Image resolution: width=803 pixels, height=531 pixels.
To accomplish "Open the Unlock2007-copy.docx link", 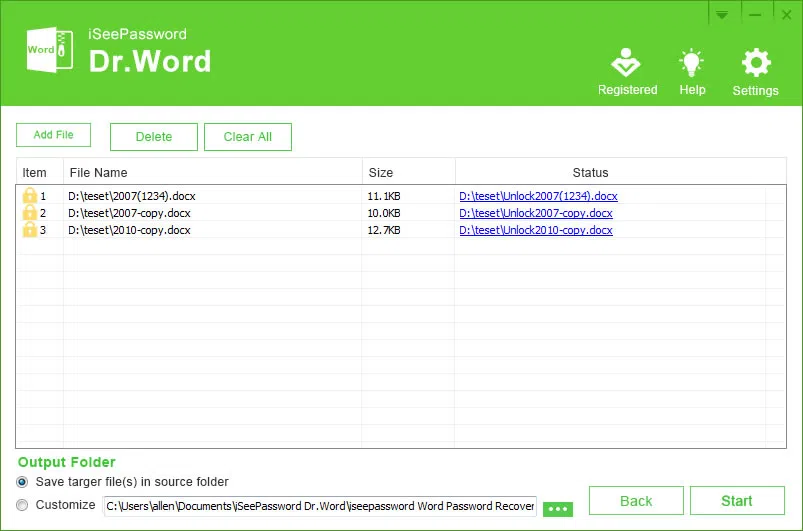I will (536, 213).
